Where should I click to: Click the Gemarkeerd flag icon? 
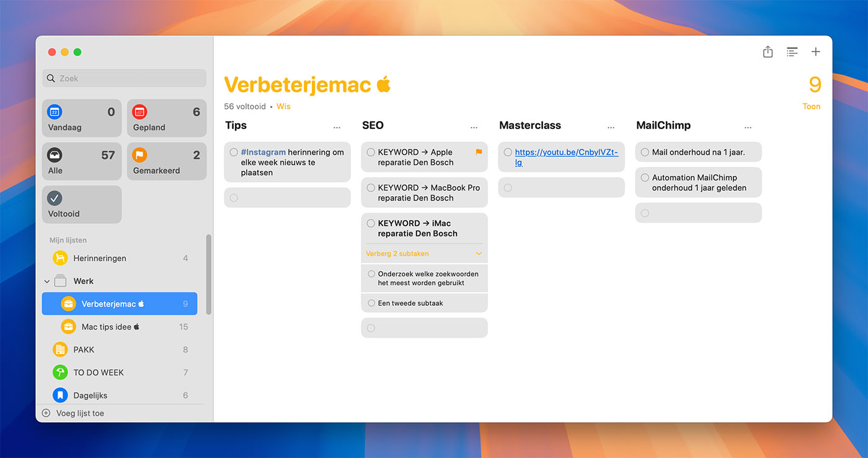click(x=139, y=155)
